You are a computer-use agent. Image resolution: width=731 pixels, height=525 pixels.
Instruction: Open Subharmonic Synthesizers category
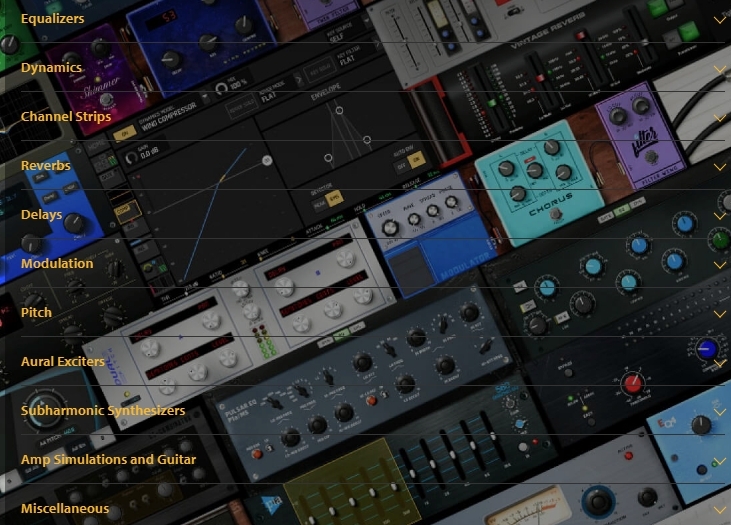[x=103, y=411]
